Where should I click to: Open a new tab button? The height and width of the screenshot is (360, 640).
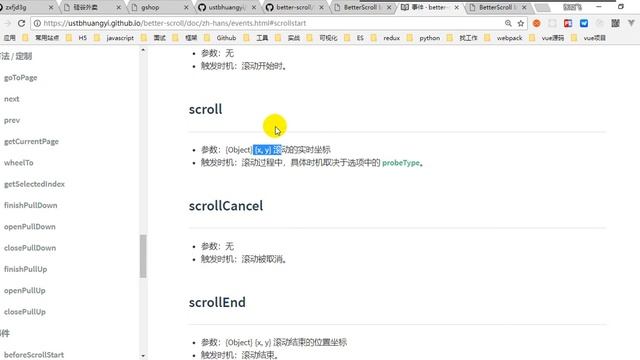pos(542,8)
